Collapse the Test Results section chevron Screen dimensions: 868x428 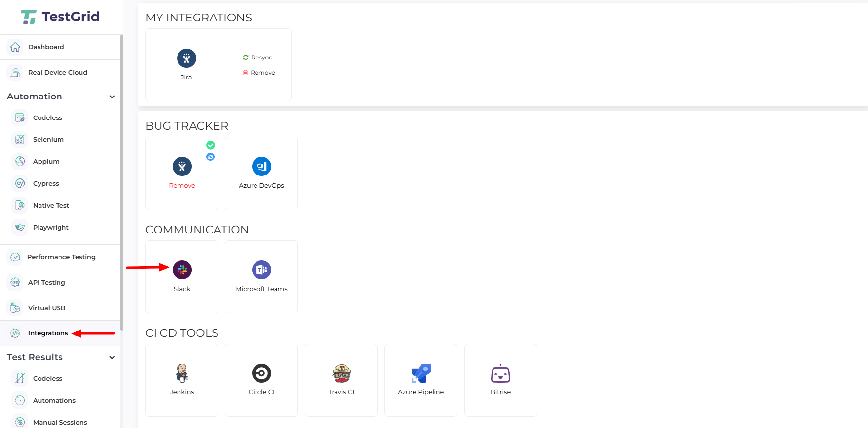point(112,358)
